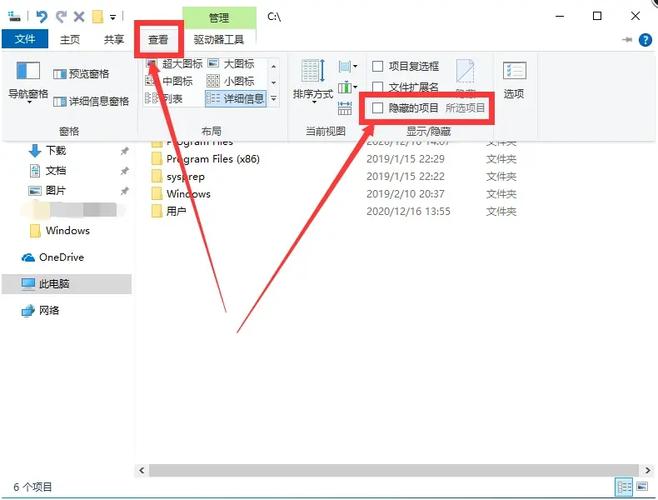
Task: Choose 大图标 layout
Action: 231,63
